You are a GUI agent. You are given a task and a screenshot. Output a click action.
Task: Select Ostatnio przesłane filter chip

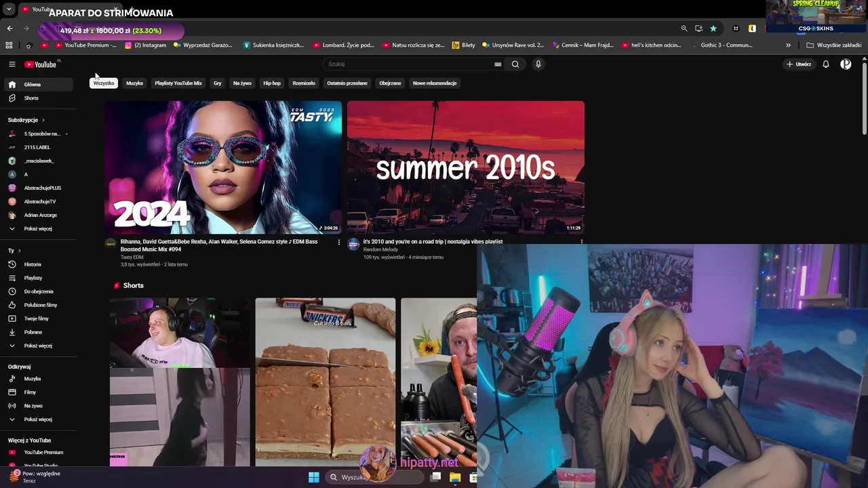pos(347,83)
